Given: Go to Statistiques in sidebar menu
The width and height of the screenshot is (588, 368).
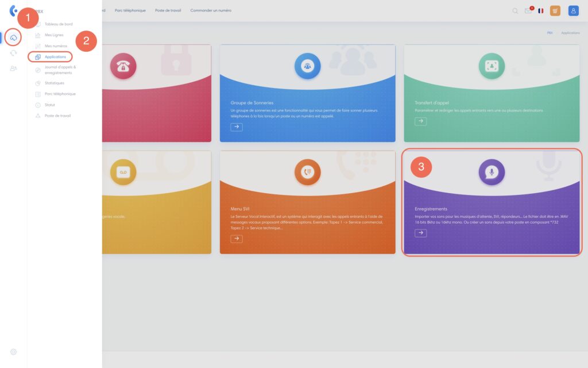Looking at the screenshot, I should [55, 83].
